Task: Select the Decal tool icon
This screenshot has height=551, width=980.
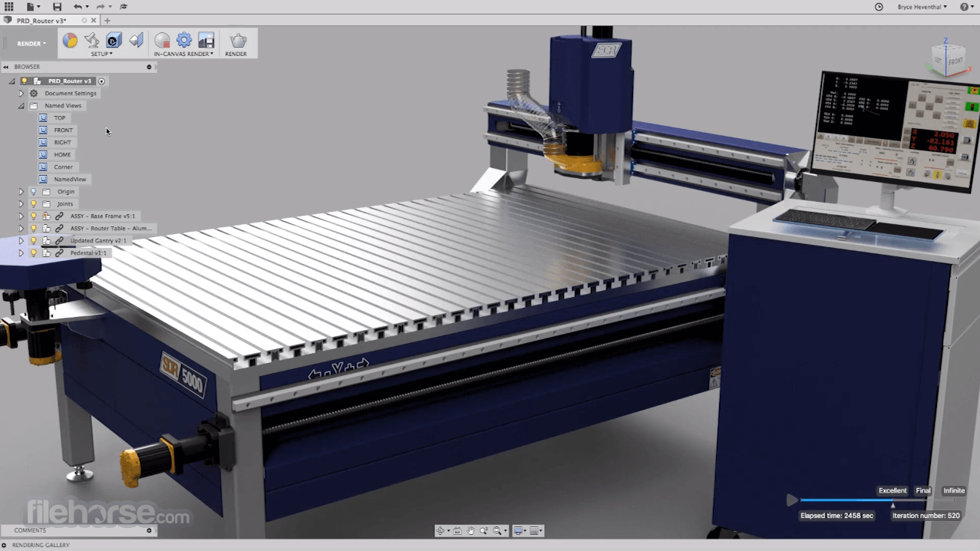Action: [114, 41]
